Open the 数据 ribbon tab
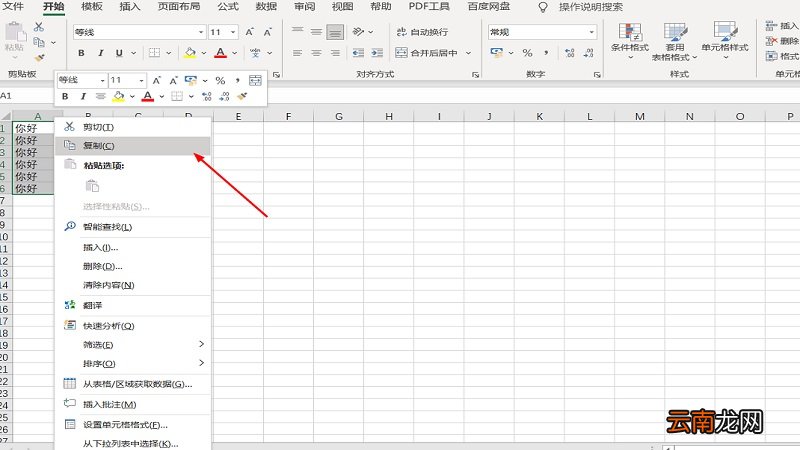 266,7
